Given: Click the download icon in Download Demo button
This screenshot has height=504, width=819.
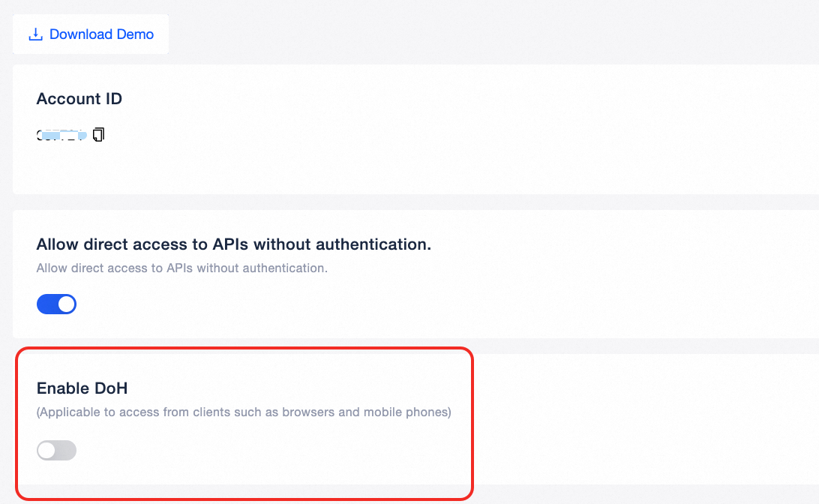Looking at the screenshot, I should [34, 34].
